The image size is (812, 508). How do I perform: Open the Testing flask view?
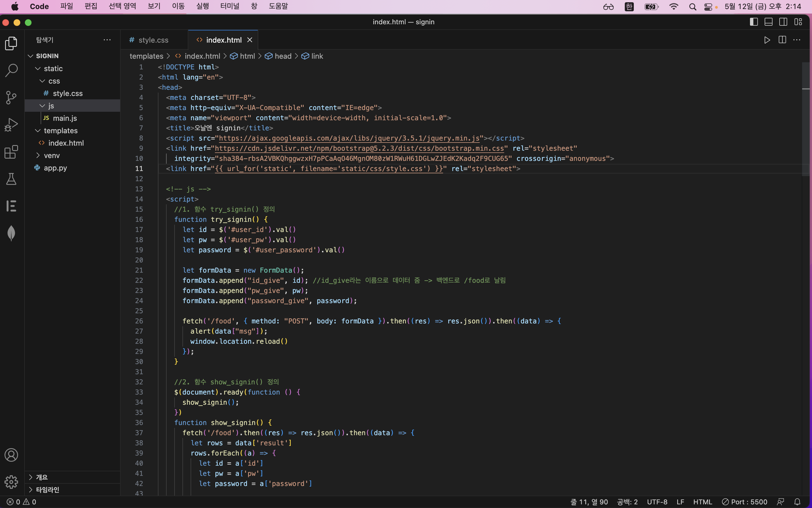[11, 179]
